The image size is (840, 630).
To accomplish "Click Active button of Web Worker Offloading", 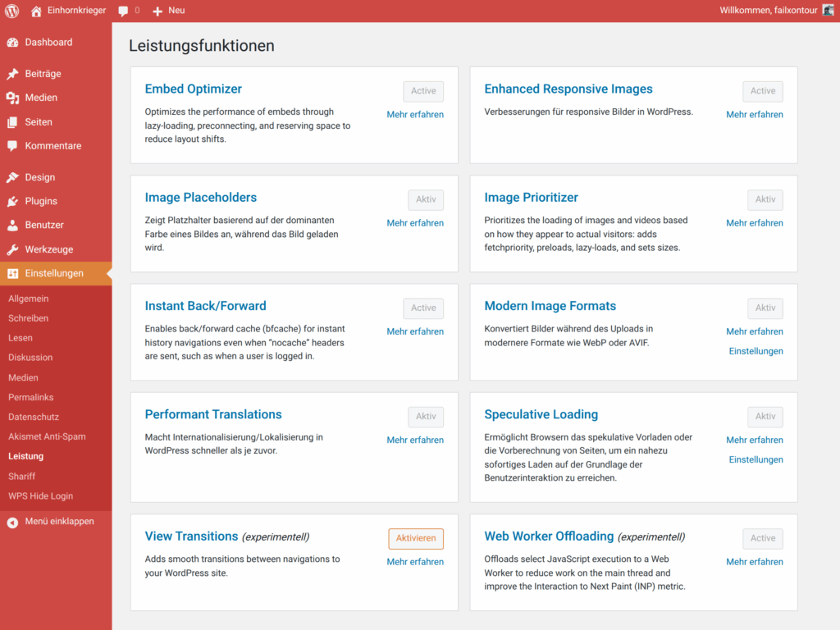I will (x=763, y=538).
